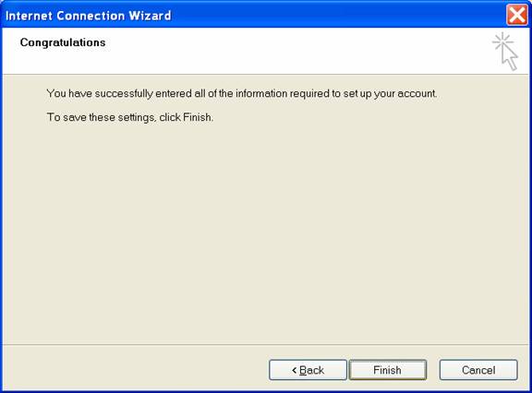This screenshot has height=393, width=532.
Task: Click the left chevron on the Back button
Action: [294, 370]
